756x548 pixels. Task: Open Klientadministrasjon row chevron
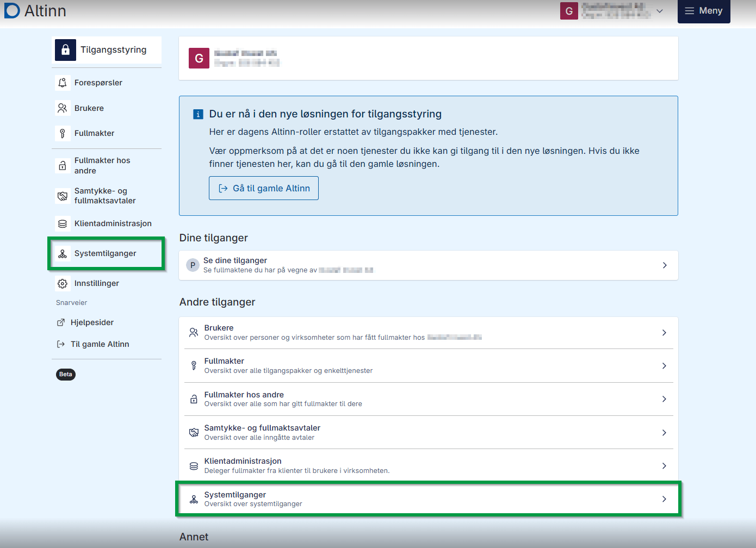[x=664, y=466]
